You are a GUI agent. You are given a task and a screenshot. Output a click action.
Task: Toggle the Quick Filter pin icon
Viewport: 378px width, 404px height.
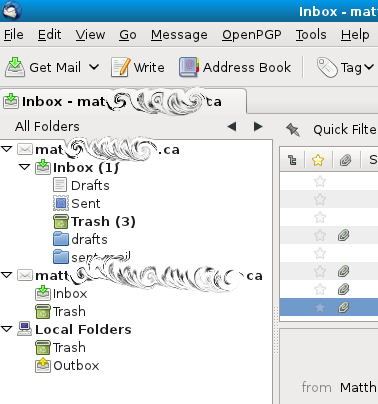click(293, 129)
